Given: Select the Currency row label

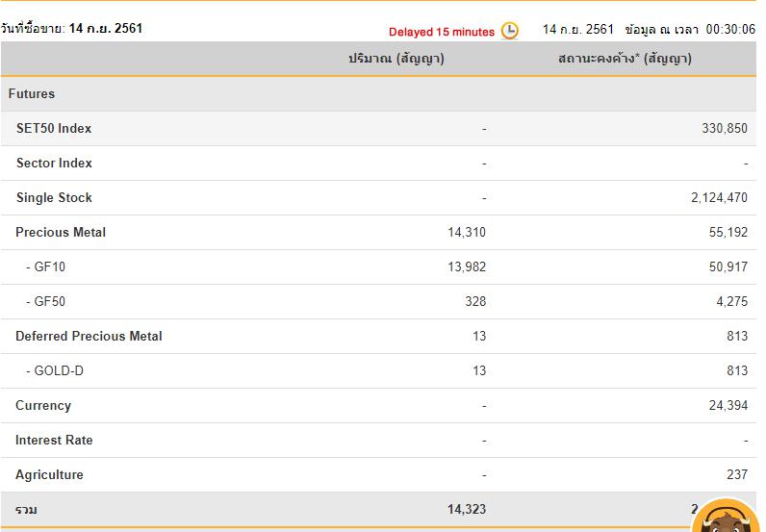Looking at the screenshot, I should click(x=43, y=406).
